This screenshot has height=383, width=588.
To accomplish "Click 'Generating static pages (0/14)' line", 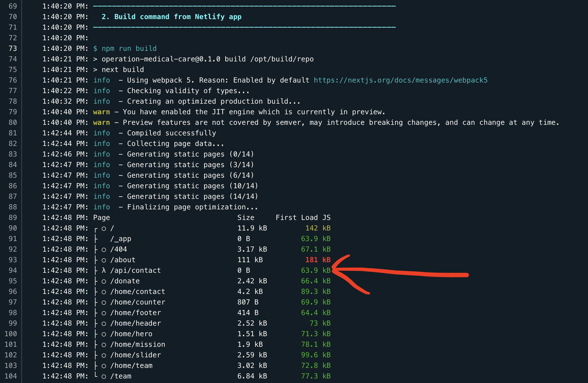I will coord(191,154).
